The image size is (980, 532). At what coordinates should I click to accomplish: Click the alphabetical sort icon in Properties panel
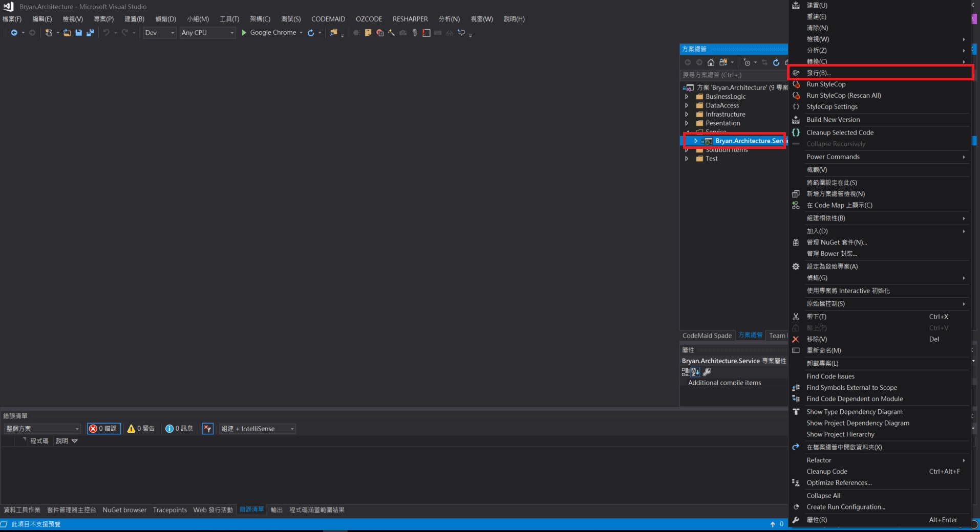click(x=695, y=372)
